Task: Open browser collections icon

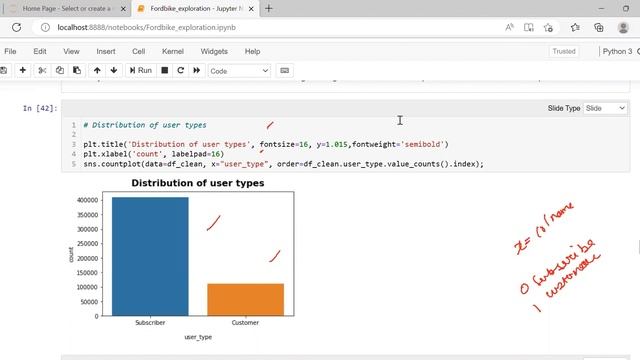Action: click(x=599, y=27)
